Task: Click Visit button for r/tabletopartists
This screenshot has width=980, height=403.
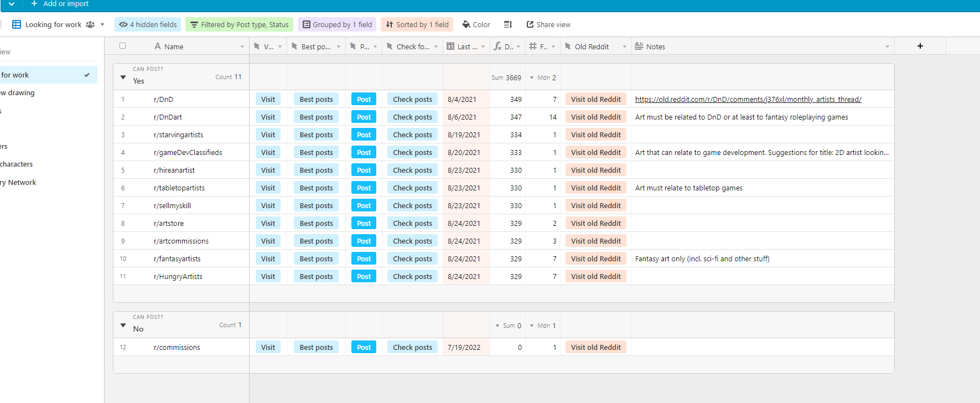Action: point(268,188)
